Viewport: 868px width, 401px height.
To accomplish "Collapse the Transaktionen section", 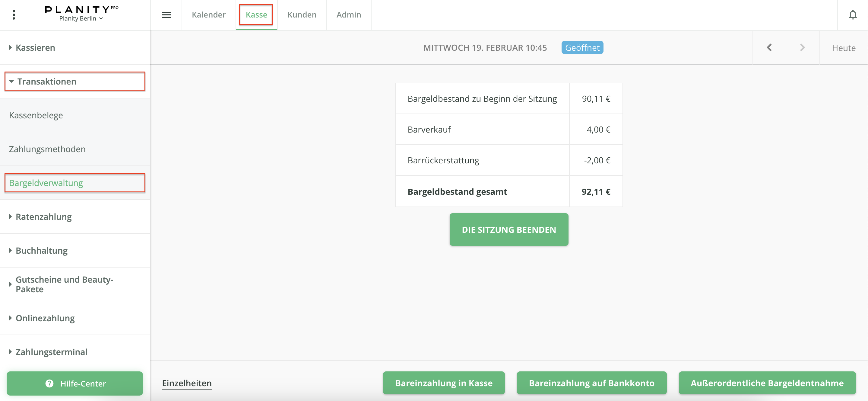I will click(x=46, y=81).
